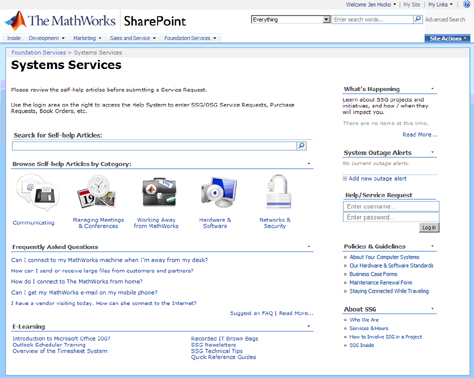The height and width of the screenshot is (378, 474).
Task: Open Recorded IT Brown Bags link
Action: [224, 339]
